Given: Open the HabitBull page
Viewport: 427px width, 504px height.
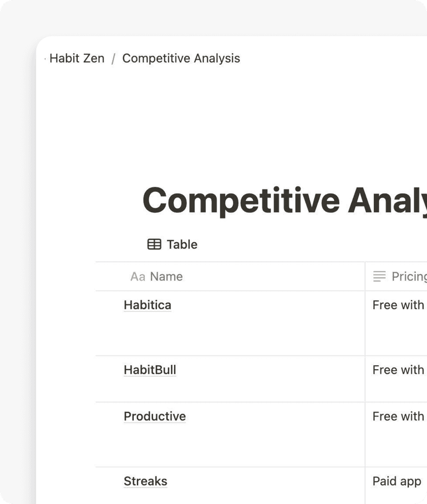Looking at the screenshot, I should (150, 370).
